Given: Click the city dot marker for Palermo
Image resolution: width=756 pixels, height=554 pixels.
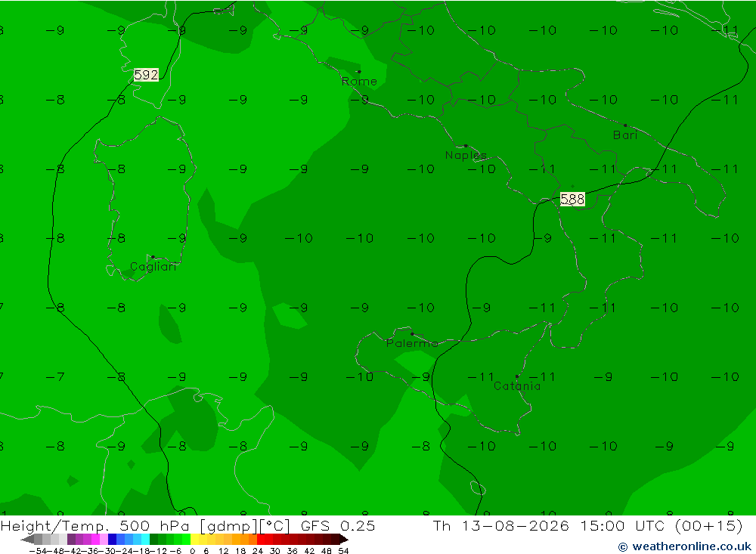Looking at the screenshot, I should (x=412, y=333).
